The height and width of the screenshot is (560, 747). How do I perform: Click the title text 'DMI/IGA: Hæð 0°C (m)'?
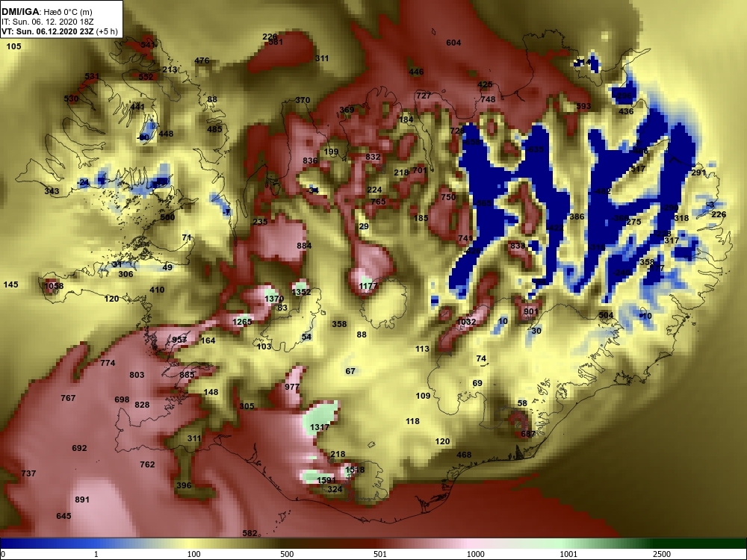point(46,12)
